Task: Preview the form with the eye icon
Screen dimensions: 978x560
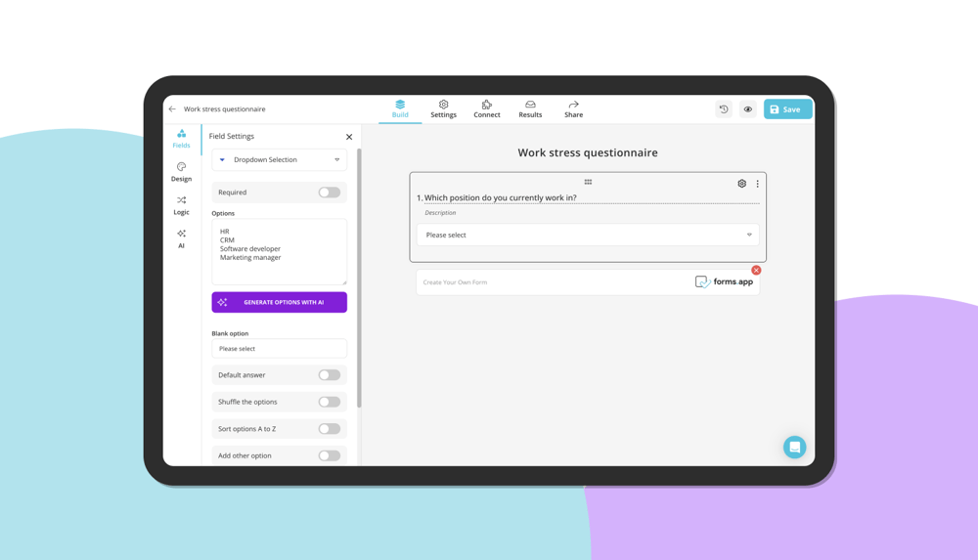Action: [x=748, y=109]
